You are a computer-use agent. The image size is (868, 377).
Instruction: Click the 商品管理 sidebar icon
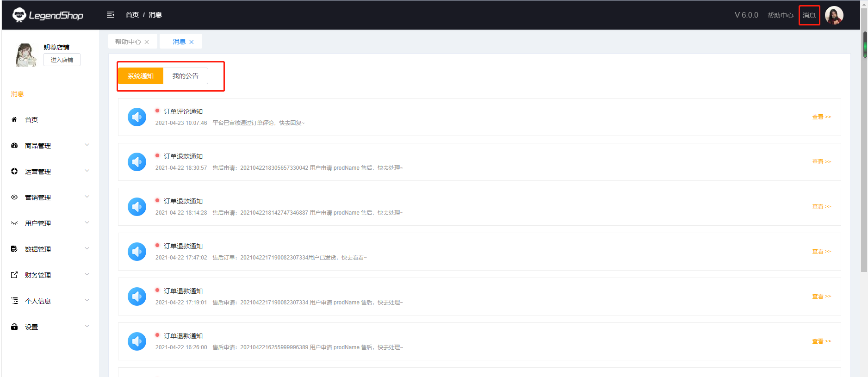(14, 146)
